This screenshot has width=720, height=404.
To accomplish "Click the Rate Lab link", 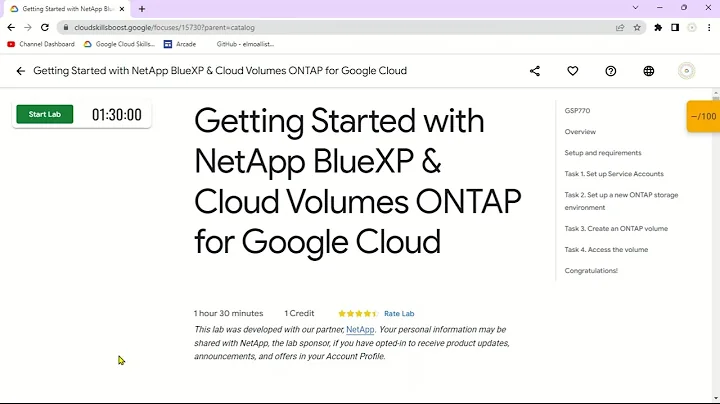I will click(x=399, y=314).
